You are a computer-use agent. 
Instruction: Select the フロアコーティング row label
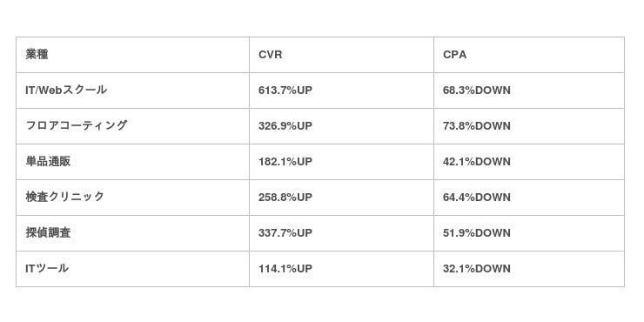[77, 125]
